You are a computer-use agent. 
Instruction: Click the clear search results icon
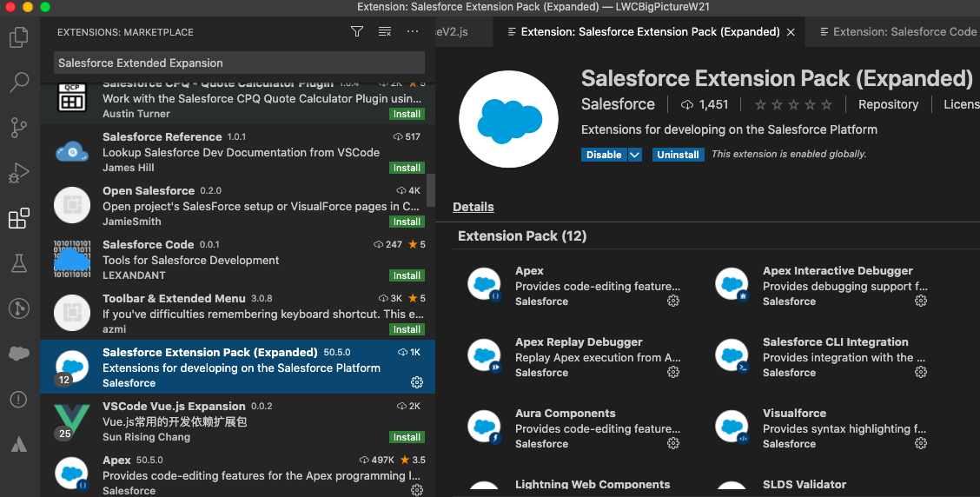pos(385,32)
